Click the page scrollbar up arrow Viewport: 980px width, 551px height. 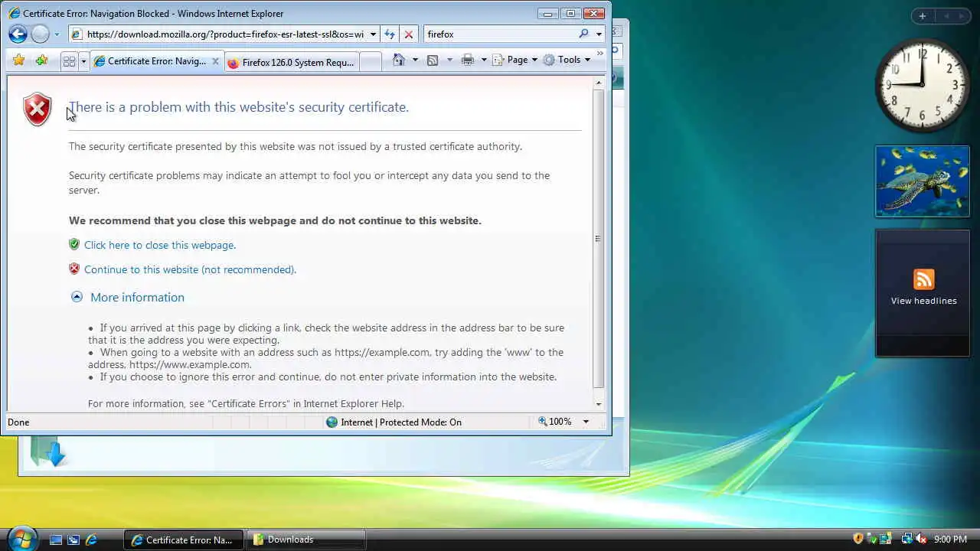click(x=599, y=83)
